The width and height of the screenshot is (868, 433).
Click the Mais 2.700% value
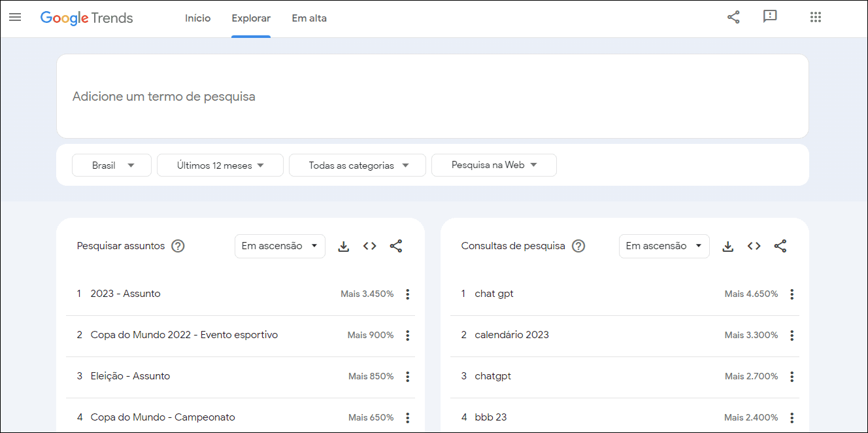pyautogui.click(x=752, y=377)
